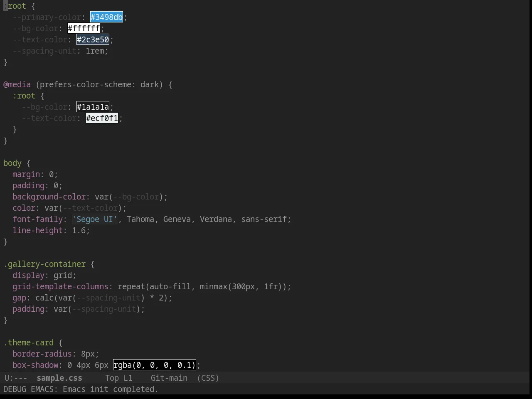Viewport: 532px width, 399px height.
Task: Click the --spacing-unit declaration with 1rem
Action: (60, 51)
